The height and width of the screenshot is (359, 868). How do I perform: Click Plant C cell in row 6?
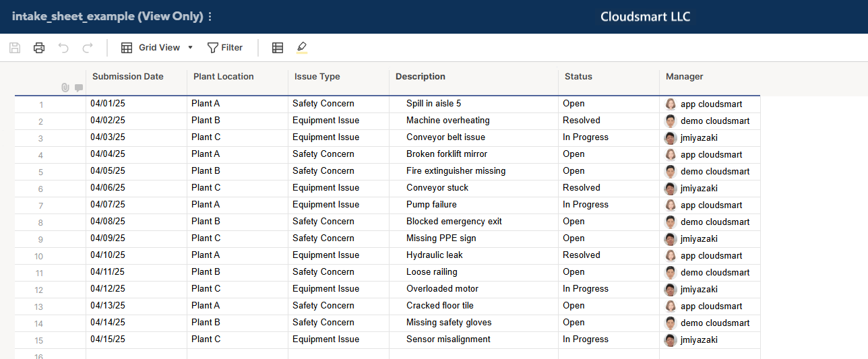pos(238,188)
